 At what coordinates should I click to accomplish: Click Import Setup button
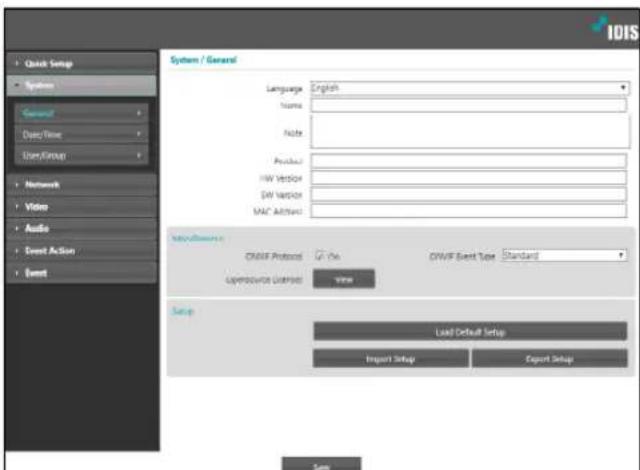point(391,358)
